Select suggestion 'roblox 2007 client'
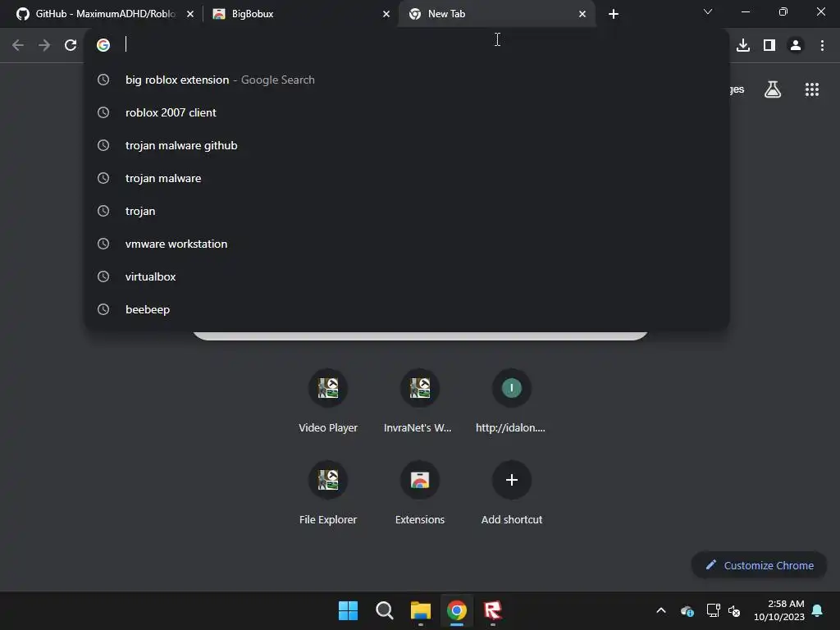The height and width of the screenshot is (630, 840). pyautogui.click(x=407, y=112)
